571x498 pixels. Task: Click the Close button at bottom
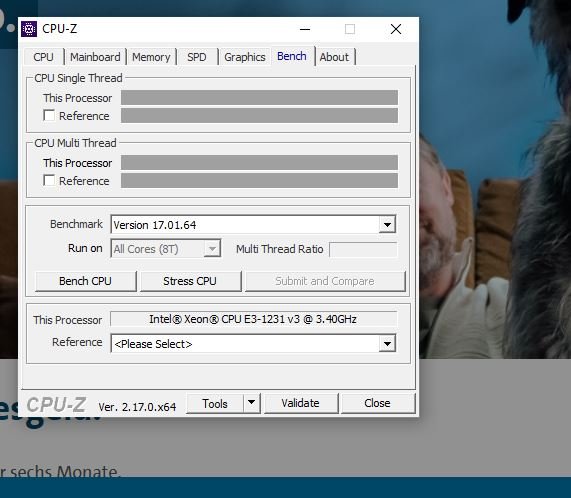click(378, 403)
